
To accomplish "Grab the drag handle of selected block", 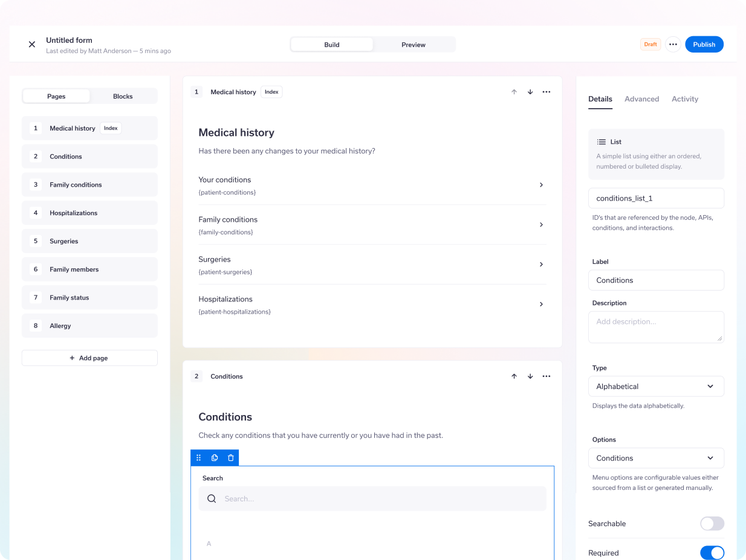I will tap(198, 458).
